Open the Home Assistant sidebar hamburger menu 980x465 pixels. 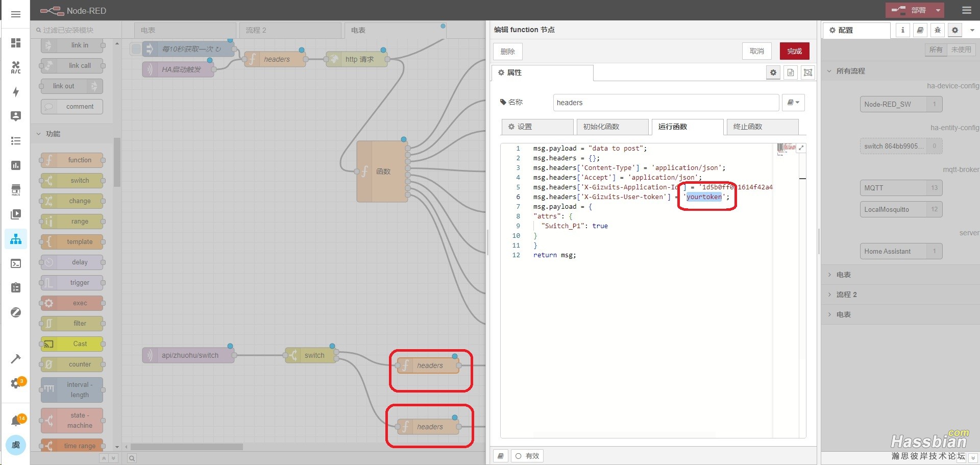16,14
